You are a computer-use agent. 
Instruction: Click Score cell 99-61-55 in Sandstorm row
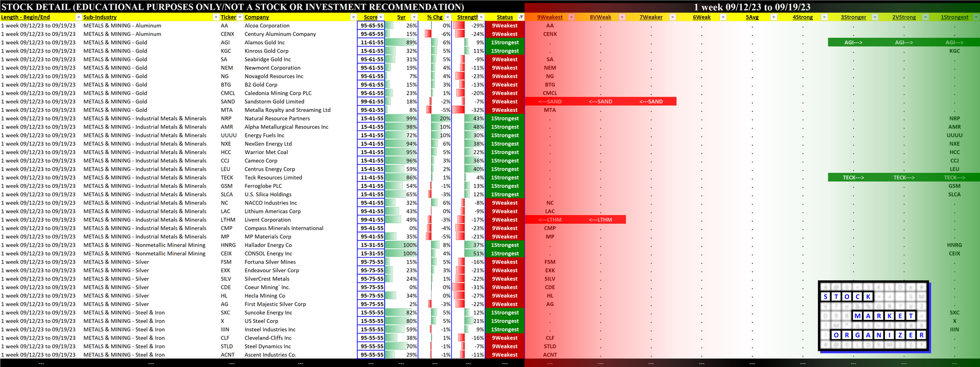(371, 102)
